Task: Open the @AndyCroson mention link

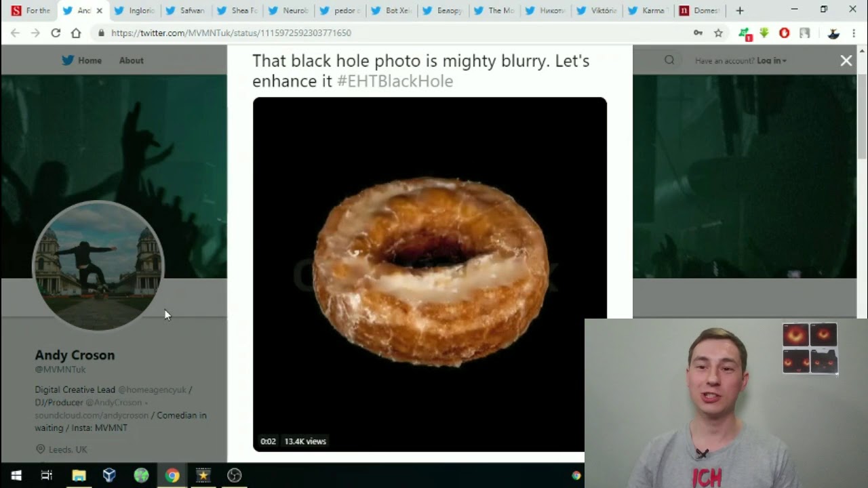Action: 113,403
